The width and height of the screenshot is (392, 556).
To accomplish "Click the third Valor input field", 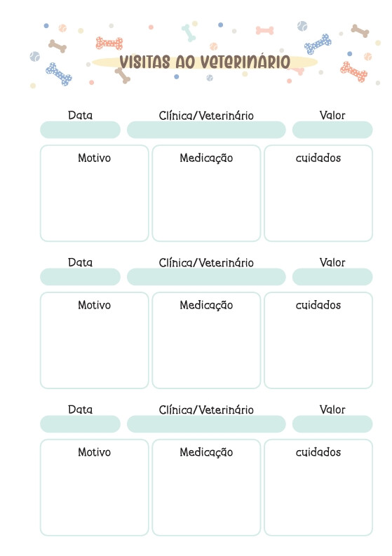I will 332,424.
